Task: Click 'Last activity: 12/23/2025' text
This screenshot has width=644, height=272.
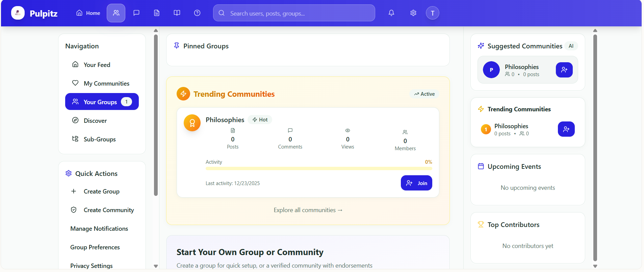Action: [233, 183]
